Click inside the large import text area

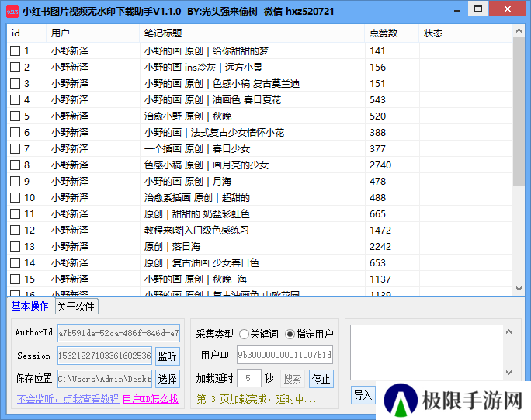[428, 352]
